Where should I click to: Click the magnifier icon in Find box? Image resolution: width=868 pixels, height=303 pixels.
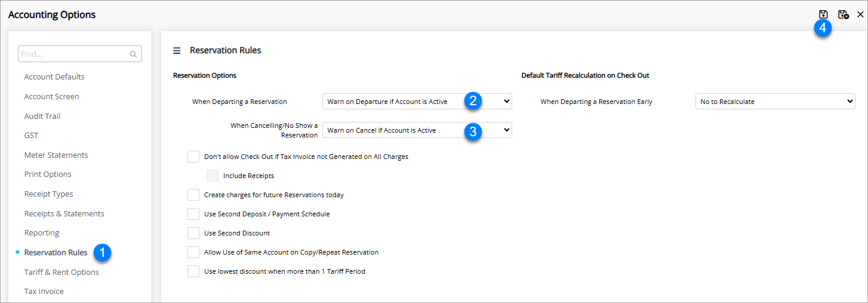(133, 54)
